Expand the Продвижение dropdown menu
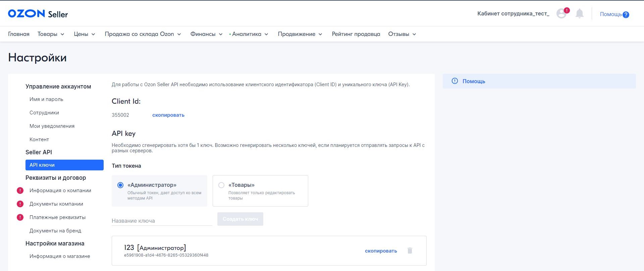 click(x=300, y=34)
